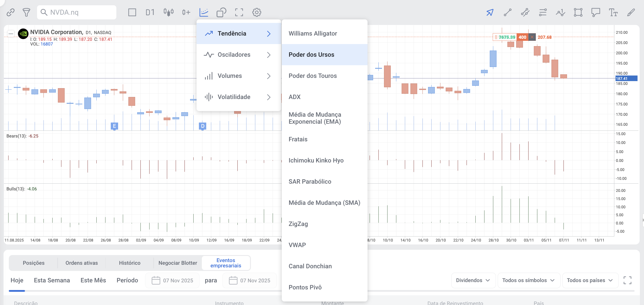
Task: Switch to the Negociar Blotter tab
Action: click(x=178, y=263)
